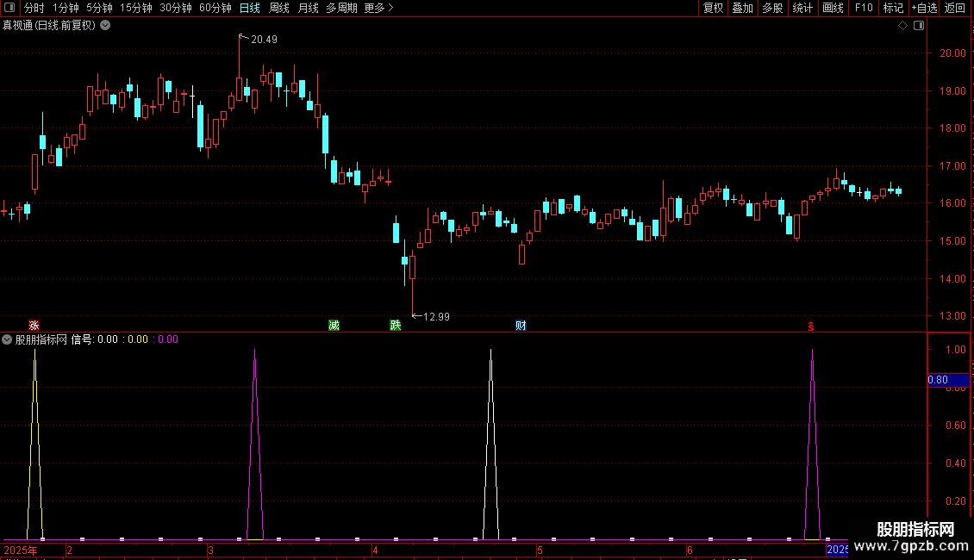Click the 标记 mark button
The image size is (974, 560).
pyautogui.click(x=893, y=8)
